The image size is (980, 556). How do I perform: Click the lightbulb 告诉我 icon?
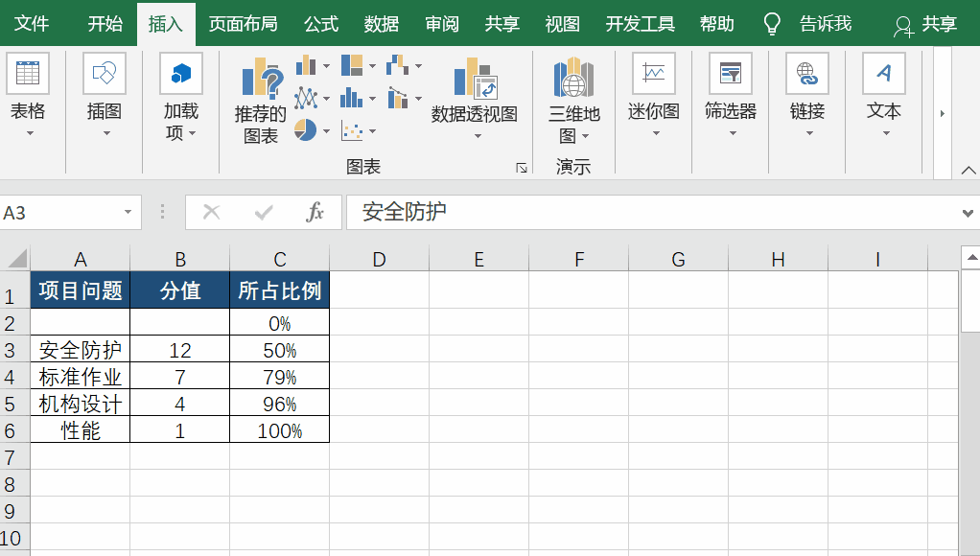pos(773,24)
